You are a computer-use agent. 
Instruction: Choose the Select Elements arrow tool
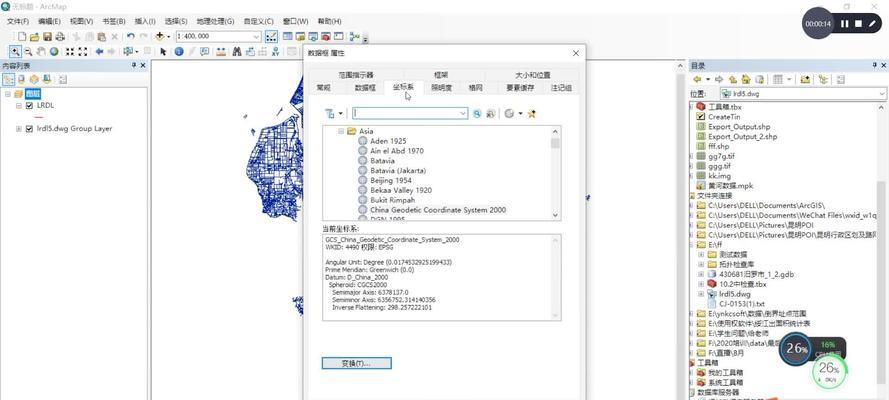[163, 52]
